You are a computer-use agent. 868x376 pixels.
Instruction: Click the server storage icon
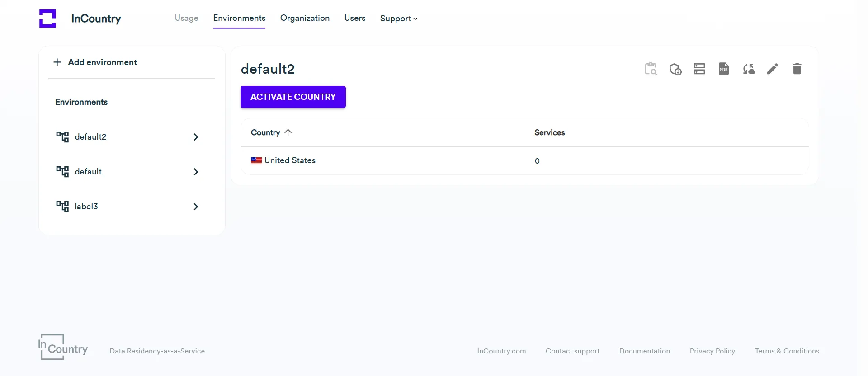tap(699, 69)
